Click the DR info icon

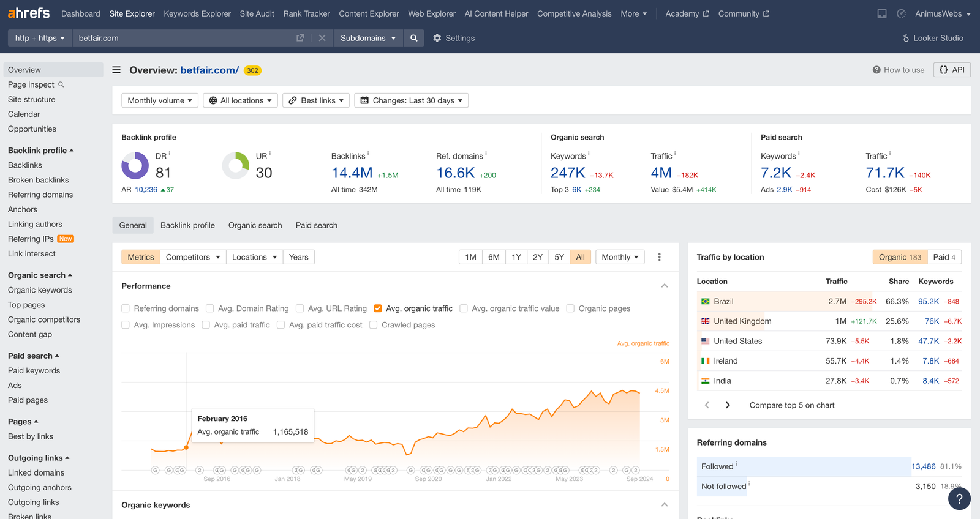pos(170,154)
